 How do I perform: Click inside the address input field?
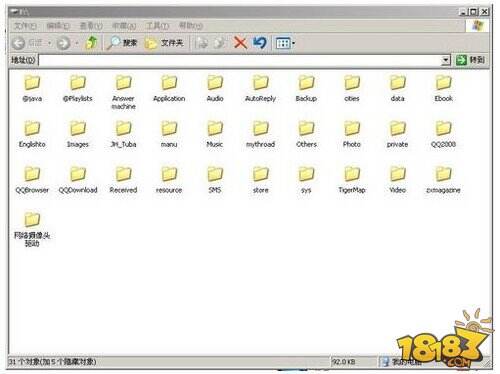[x=239, y=60]
